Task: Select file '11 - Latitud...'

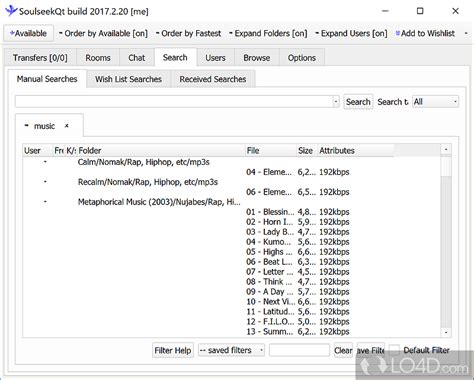Action: [x=270, y=312]
